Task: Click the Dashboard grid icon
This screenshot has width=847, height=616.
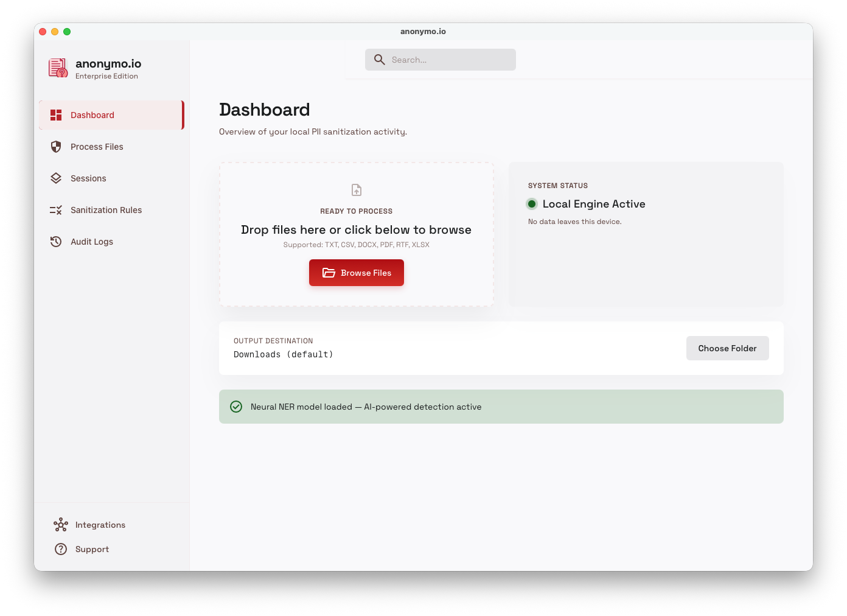Action: pyautogui.click(x=56, y=115)
